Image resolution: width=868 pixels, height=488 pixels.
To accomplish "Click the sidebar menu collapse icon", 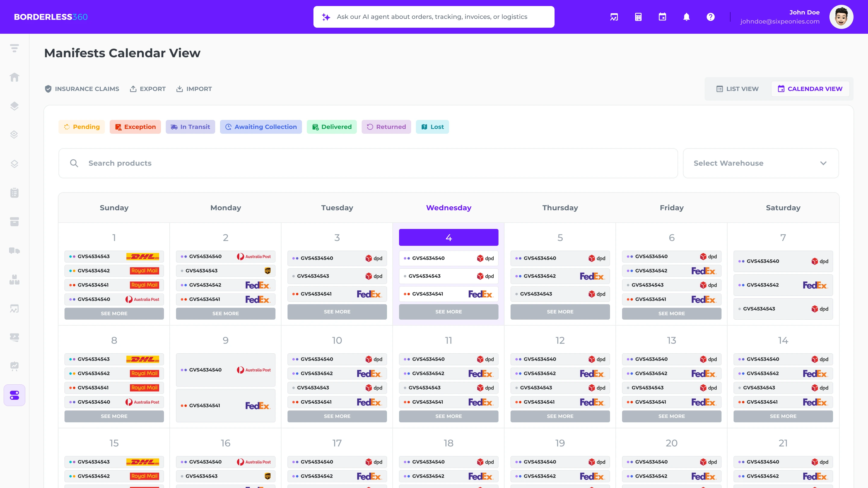I will pos(14,48).
